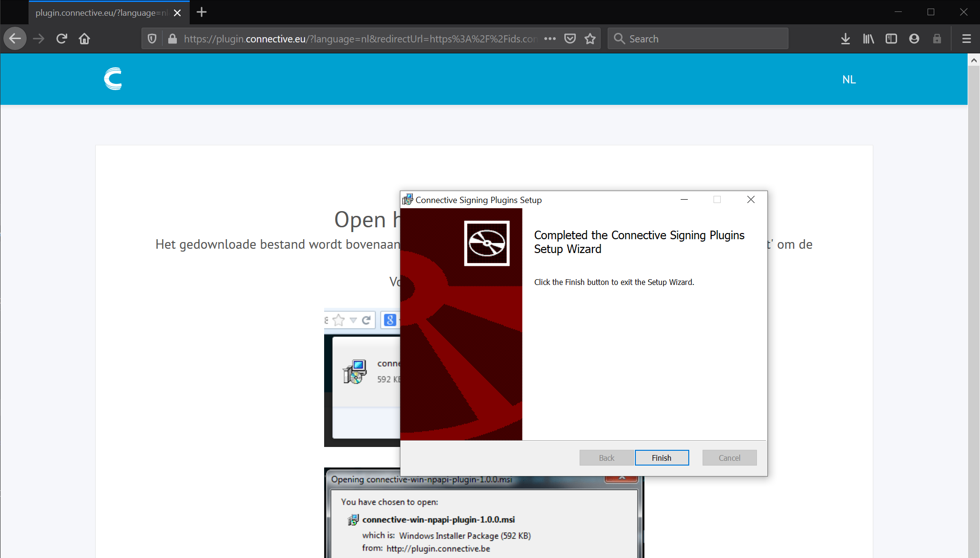Click the page scrollbar up arrow
Screen dimensions: 980x558
(x=974, y=61)
